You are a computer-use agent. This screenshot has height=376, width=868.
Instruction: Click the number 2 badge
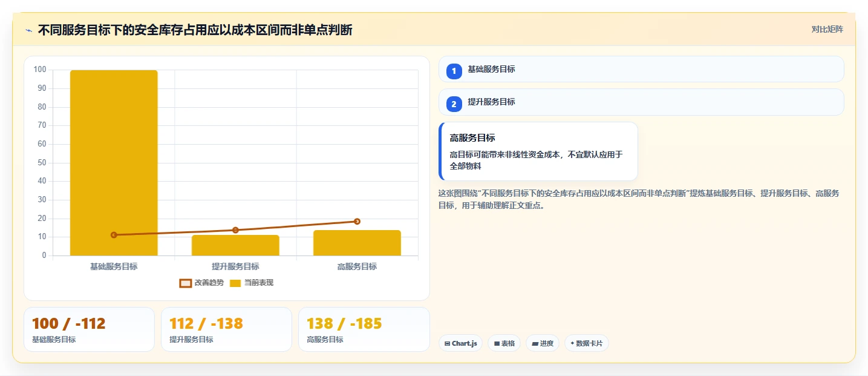454,104
